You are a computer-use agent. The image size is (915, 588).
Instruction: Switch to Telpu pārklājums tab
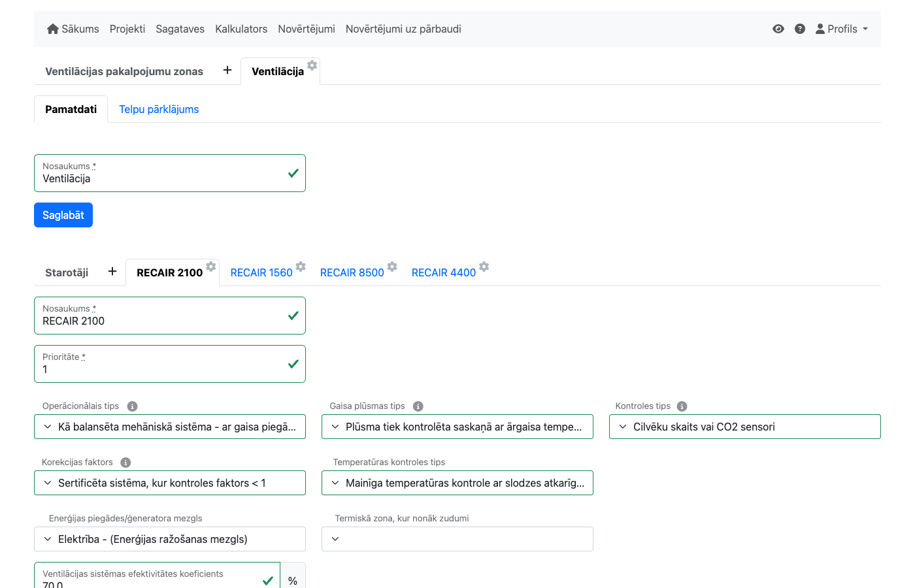[159, 109]
